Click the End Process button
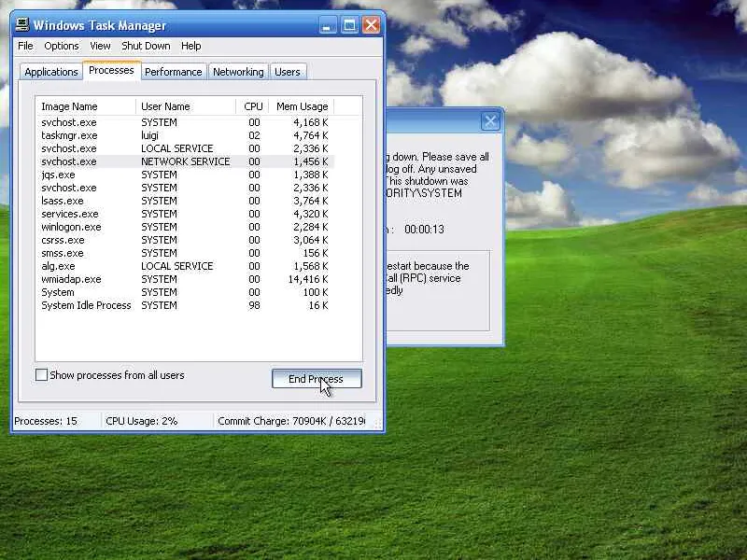Screen dimensions: 747x560 point(317,379)
